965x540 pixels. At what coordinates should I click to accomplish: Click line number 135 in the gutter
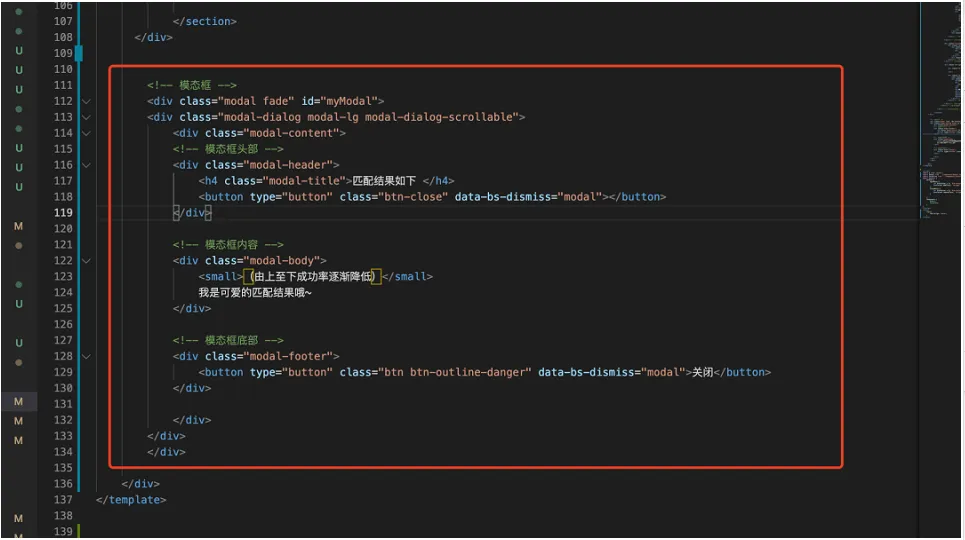[x=63, y=468]
